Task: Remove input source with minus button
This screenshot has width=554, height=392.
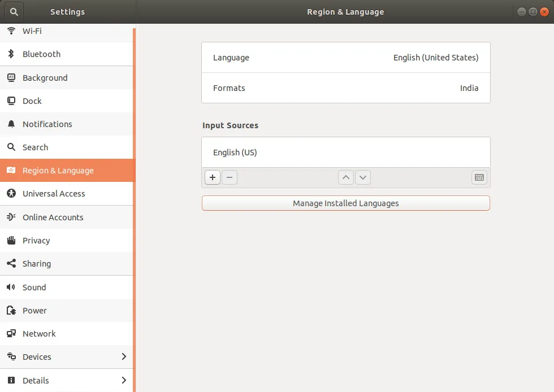Action: click(x=230, y=177)
